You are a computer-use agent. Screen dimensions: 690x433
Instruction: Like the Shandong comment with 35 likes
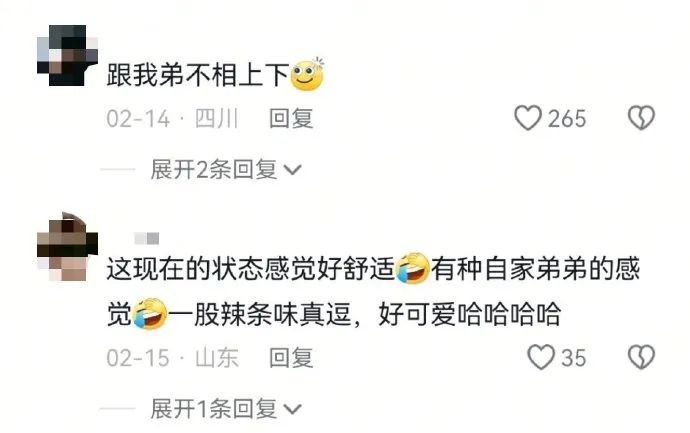(x=541, y=357)
